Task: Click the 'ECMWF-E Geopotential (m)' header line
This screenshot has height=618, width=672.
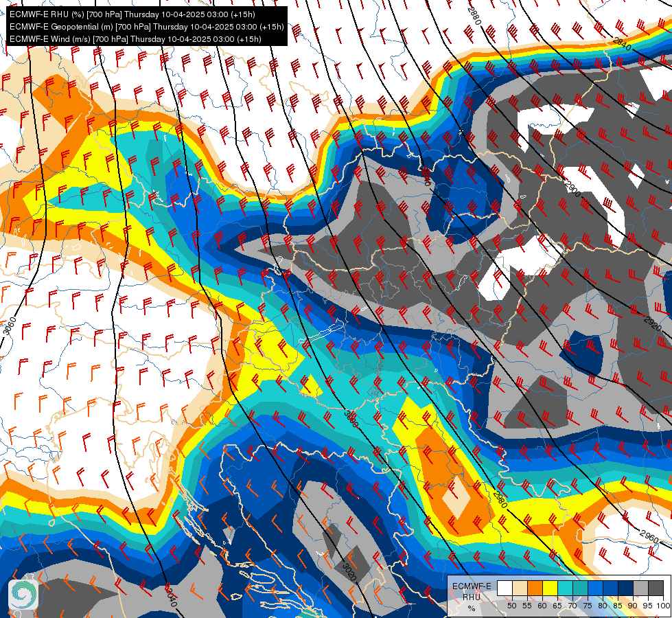Action: 147,27
